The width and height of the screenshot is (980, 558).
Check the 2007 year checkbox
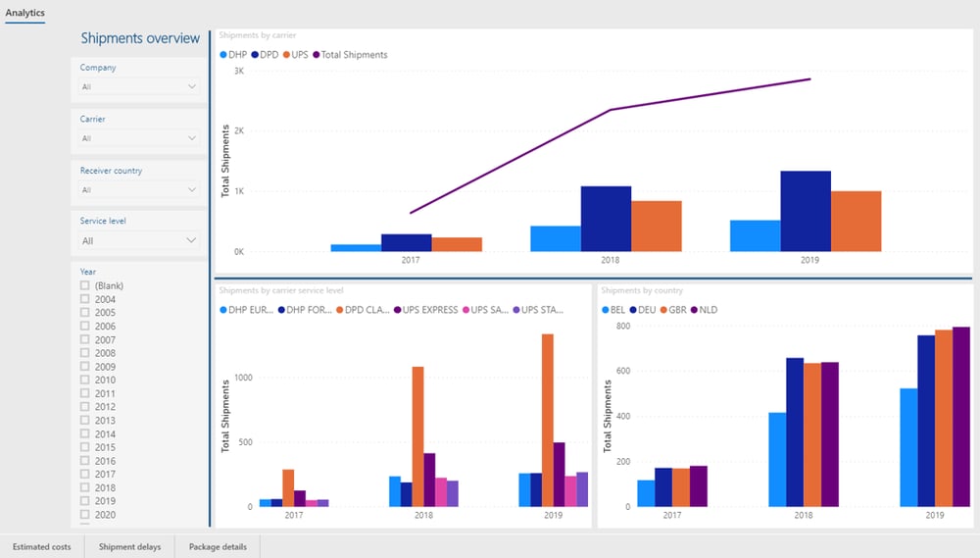click(85, 339)
